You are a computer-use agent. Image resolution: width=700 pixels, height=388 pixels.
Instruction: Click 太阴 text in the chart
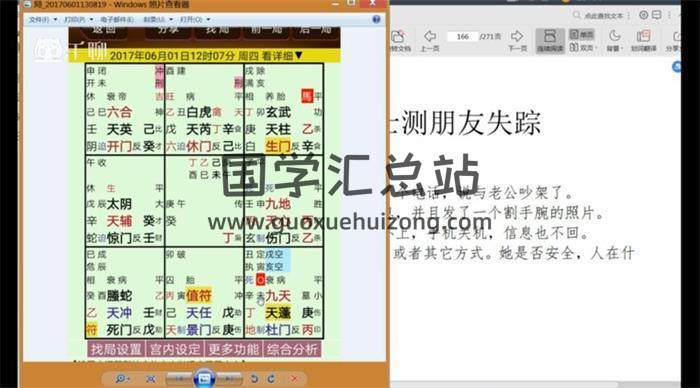click(120, 204)
